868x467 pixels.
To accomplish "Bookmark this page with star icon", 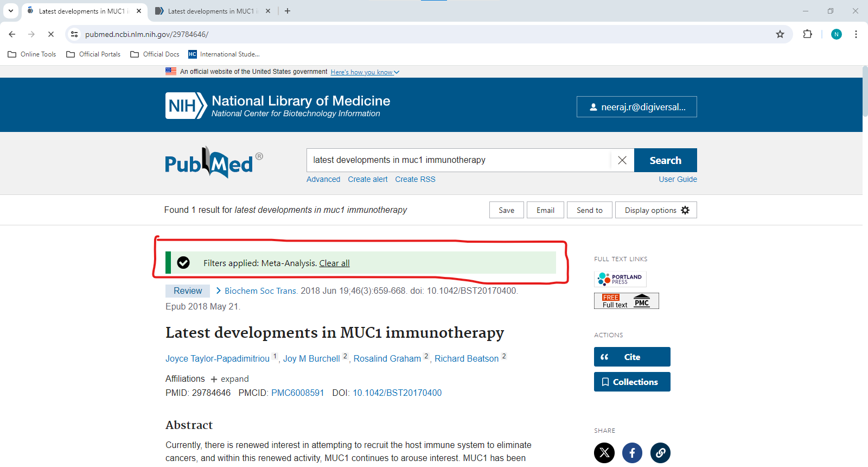I will point(780,34).
